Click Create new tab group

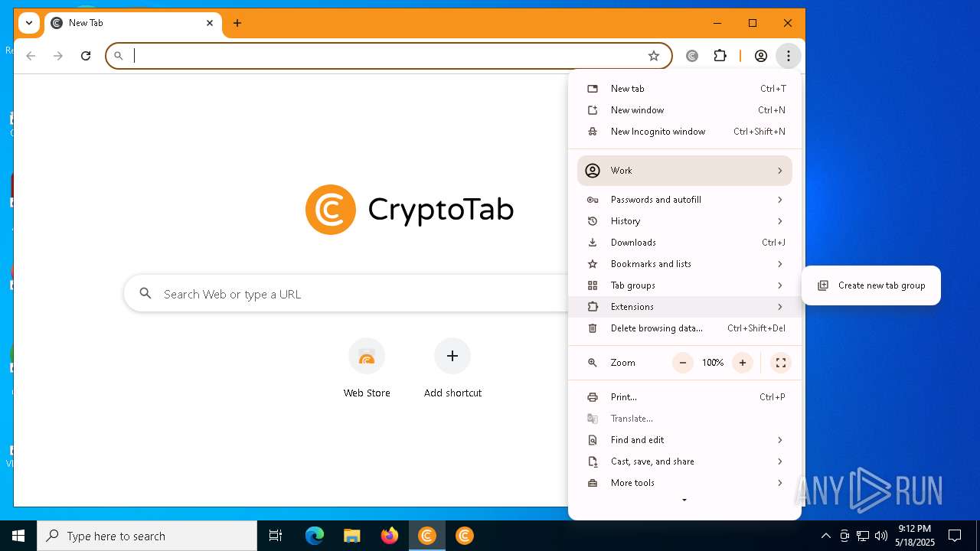871,285
